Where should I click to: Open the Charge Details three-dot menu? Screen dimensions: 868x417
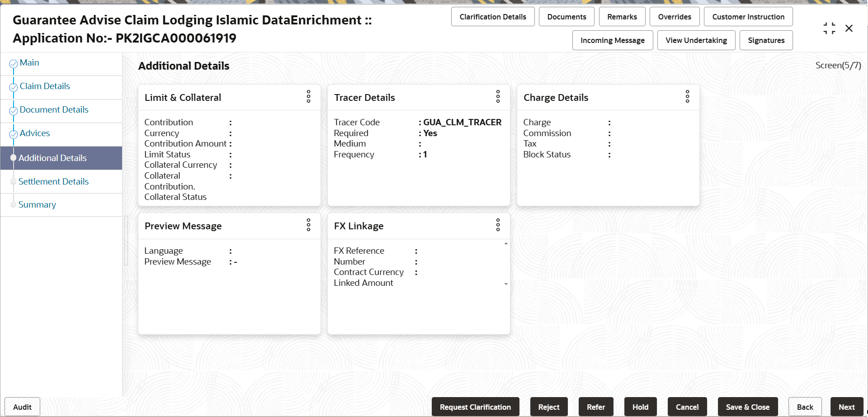click(x=687, y=97)
